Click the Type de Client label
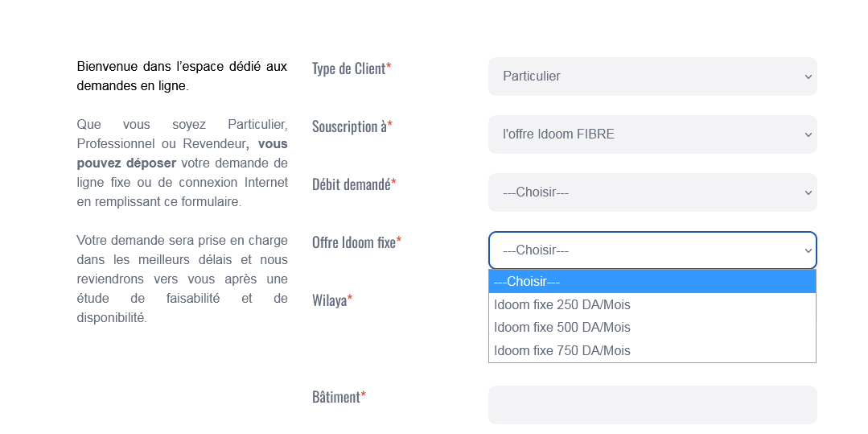This screenshot has width=868, height=434. (x=349, y=68)
